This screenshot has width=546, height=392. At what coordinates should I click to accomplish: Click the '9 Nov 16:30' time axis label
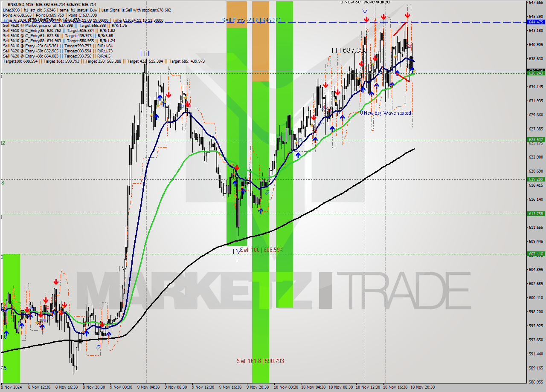coord(230,387)
